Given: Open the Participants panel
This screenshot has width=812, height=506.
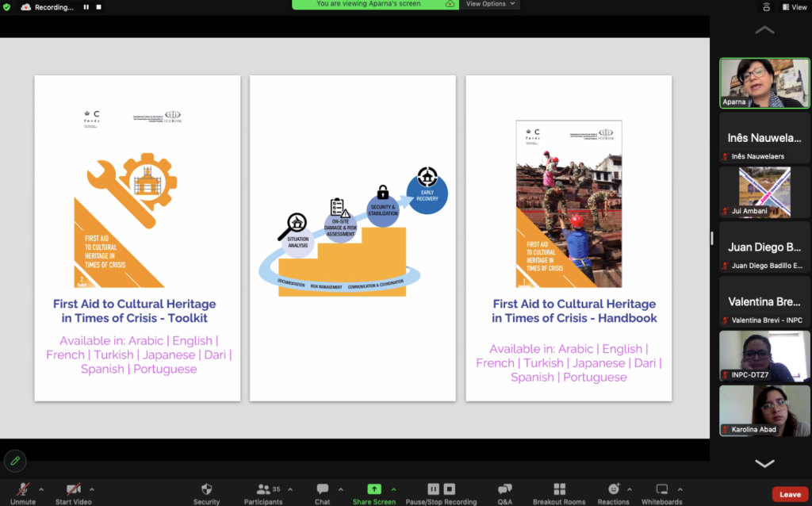Looking at the screenshot, I should 263,489.
